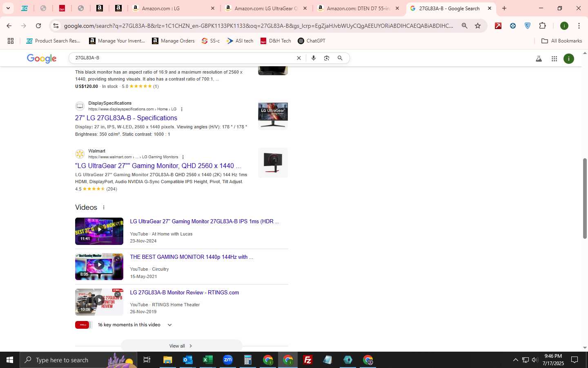This screenshot has width=588, height=368.
Task: Open Google Labs flask icon
Action: [x=539, y=58]
